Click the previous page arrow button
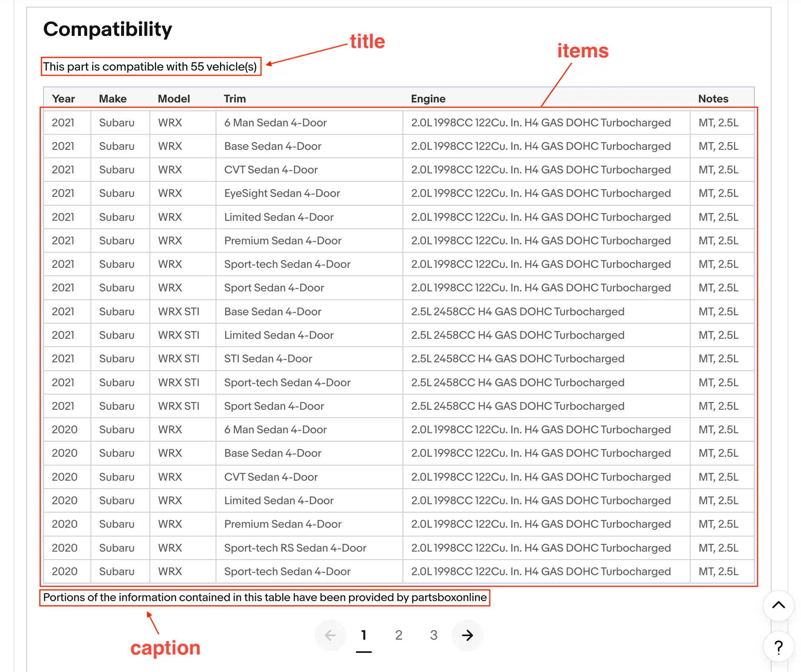801x672 pixels. [x=330, y=635]
